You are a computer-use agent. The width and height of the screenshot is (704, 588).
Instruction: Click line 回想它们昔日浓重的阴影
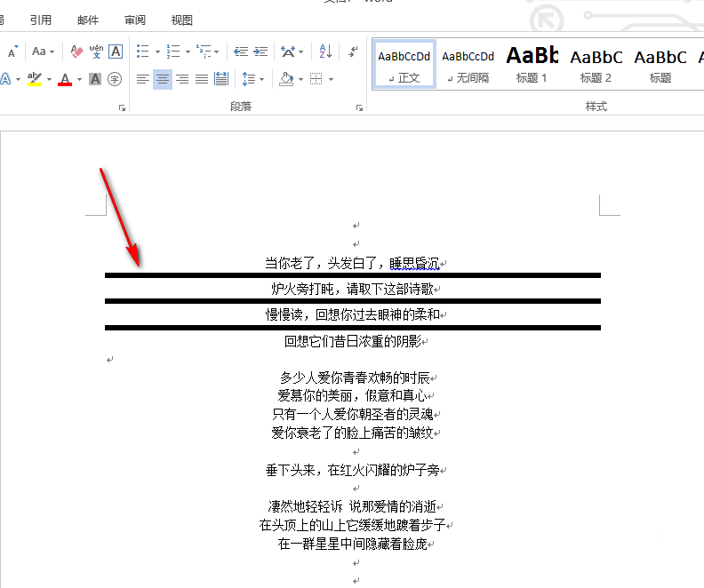click(353, 342)
